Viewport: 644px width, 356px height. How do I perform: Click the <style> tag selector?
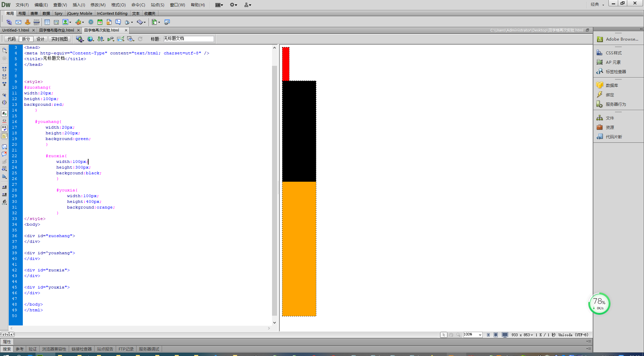(7, 334)
